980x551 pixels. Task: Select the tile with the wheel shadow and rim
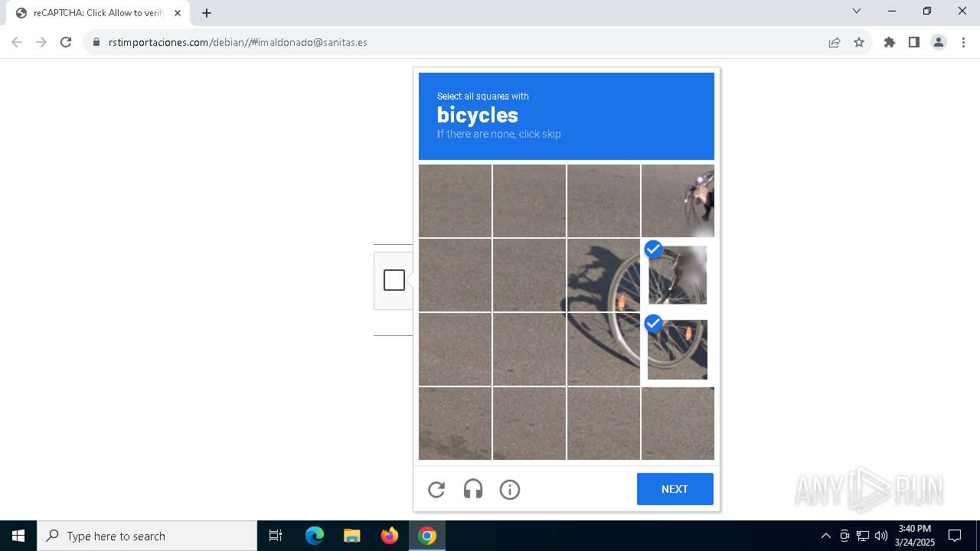point(603,275)
